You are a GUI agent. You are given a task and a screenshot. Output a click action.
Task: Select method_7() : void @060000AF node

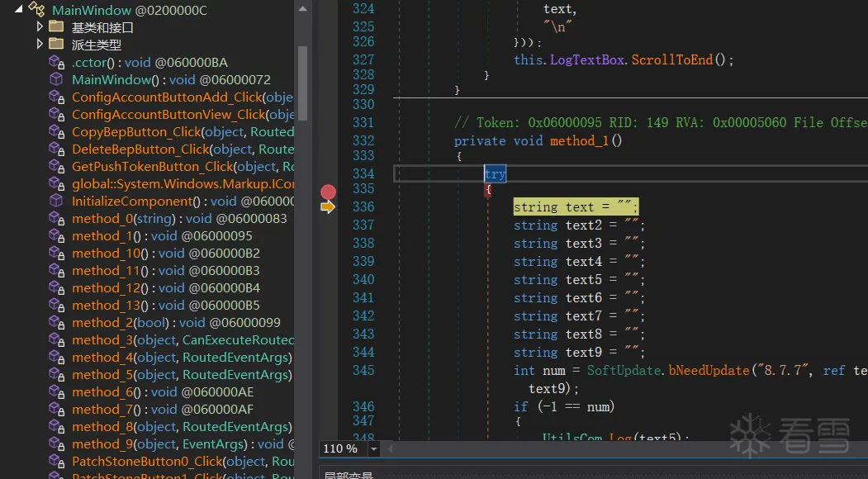pyautogui.click(x=162, y=410)
